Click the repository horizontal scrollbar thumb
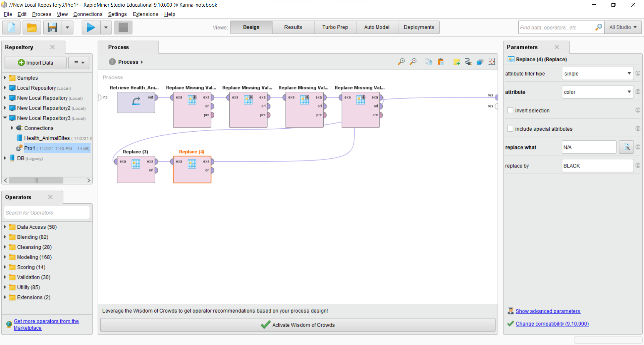This screenshot has width=644, height=345. tap(36, 181)
